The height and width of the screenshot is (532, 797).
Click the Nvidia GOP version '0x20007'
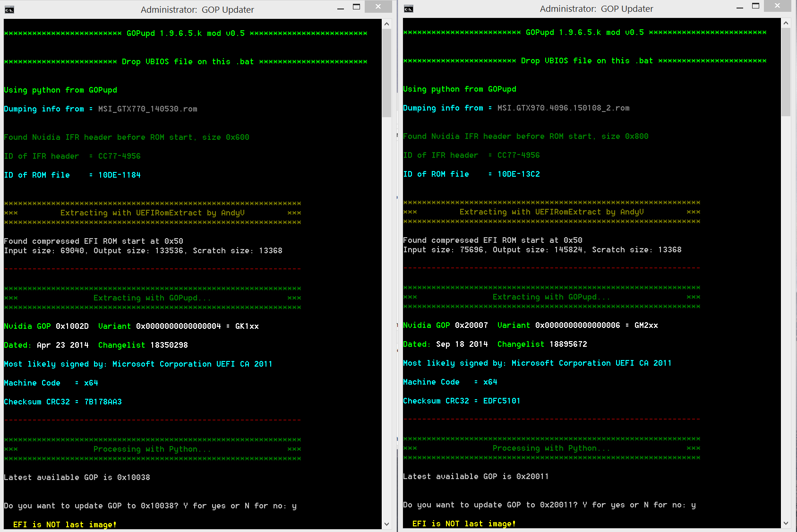(x=471, y=326)
